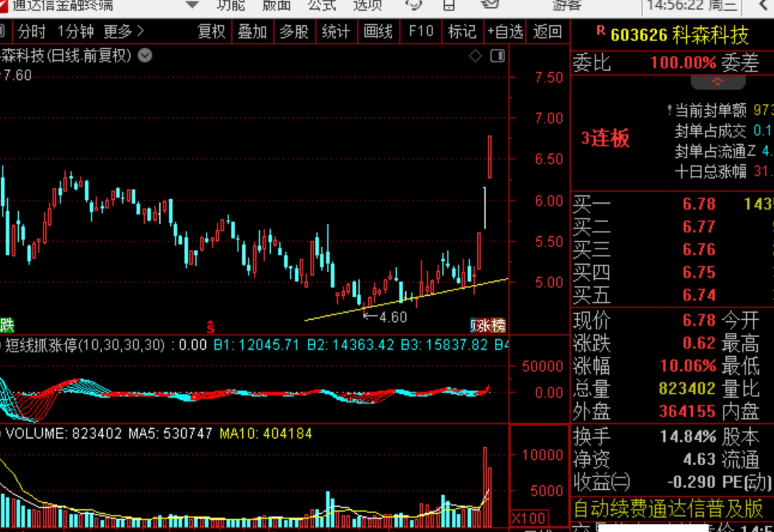Click the 短线抓涨停 indicator name

point(42,345)
